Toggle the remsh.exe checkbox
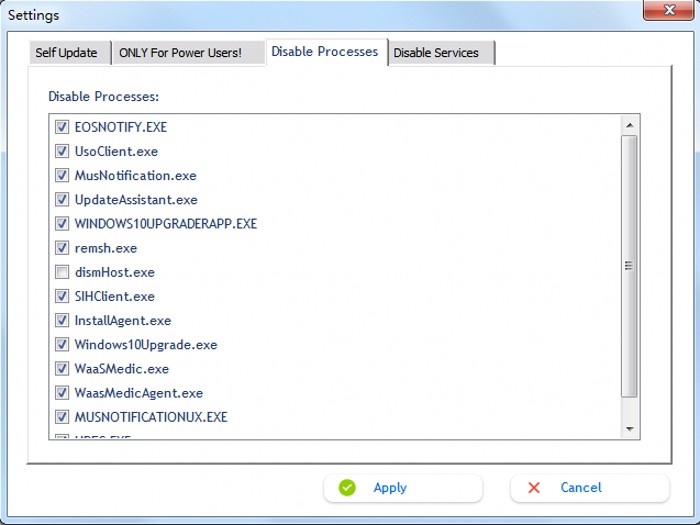Viewport: 700px width, 525px height. tap(62, 248)
